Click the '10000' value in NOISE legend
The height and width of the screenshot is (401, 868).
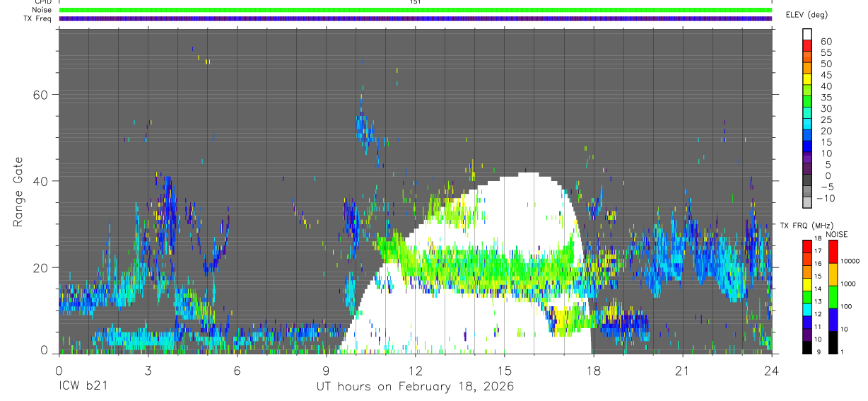tap(850, 261)
